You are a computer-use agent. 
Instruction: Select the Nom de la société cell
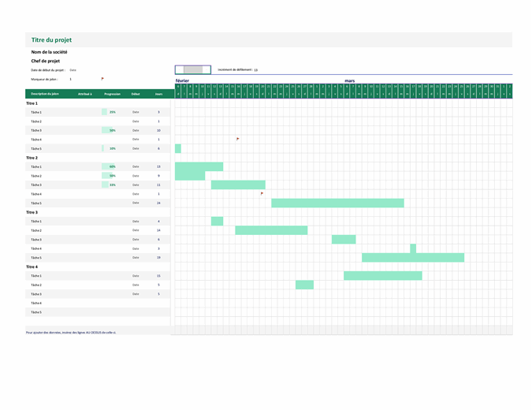coord(50,52)
